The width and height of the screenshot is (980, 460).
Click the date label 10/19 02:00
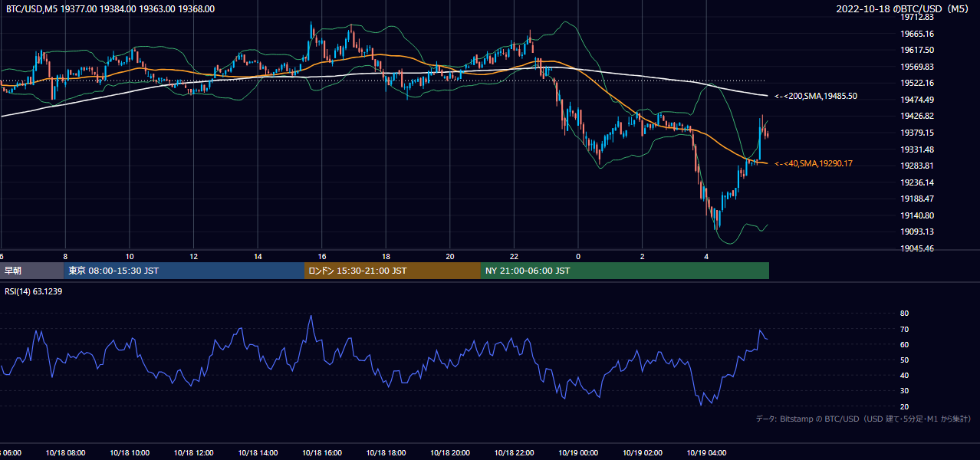point(643,453)
